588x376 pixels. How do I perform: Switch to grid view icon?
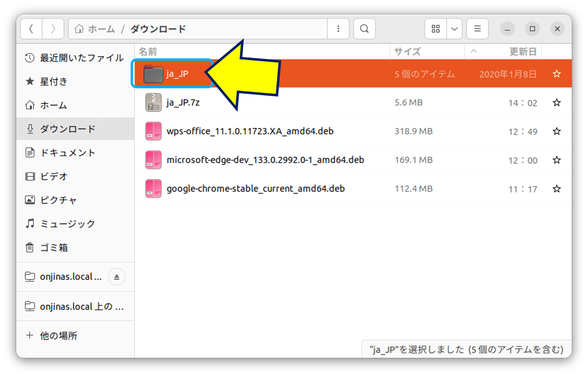436,29
